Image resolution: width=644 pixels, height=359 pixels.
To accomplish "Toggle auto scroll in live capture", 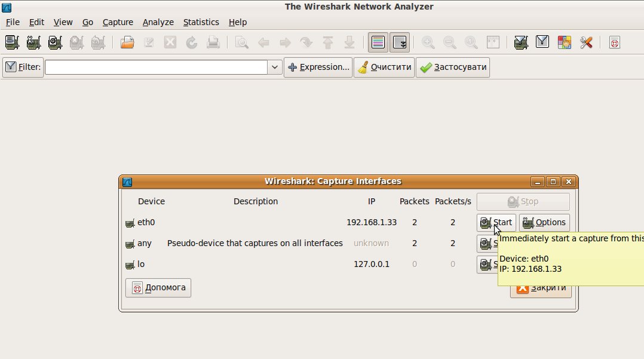I will click(x=400, y=42).
